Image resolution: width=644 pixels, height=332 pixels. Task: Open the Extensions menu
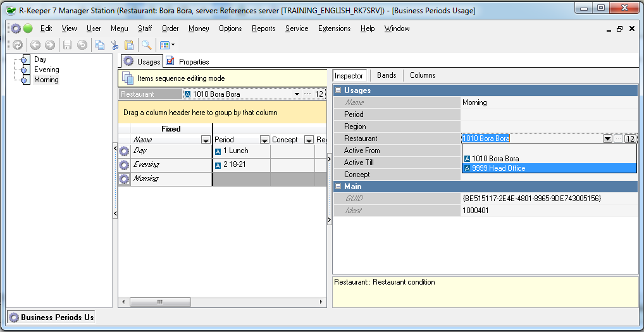pyautogui.click(x=334, y=28)
